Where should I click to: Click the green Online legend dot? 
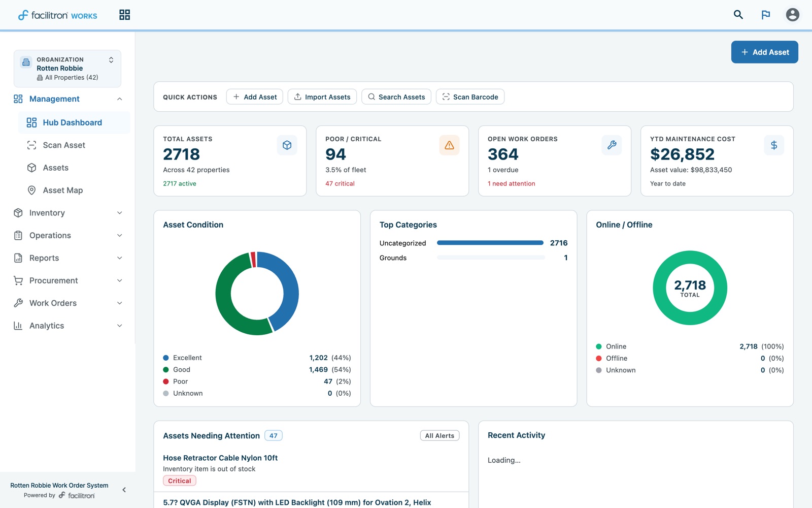599,346
